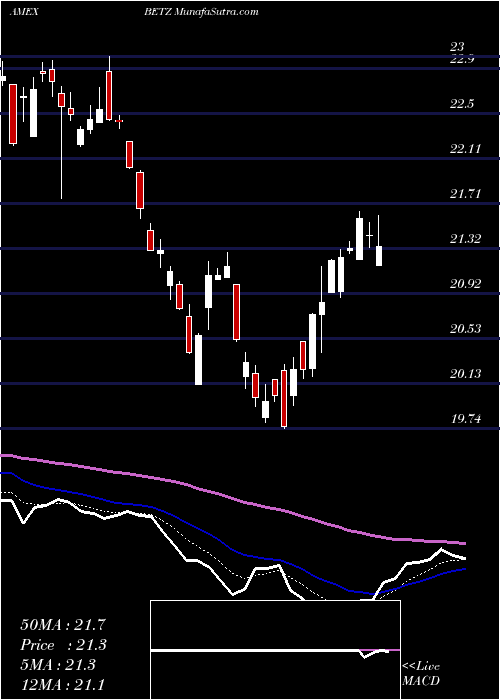The image size is (500, 700).
Task: Click the 50MA : 21.7 reading
Action: tap(63, 625)
